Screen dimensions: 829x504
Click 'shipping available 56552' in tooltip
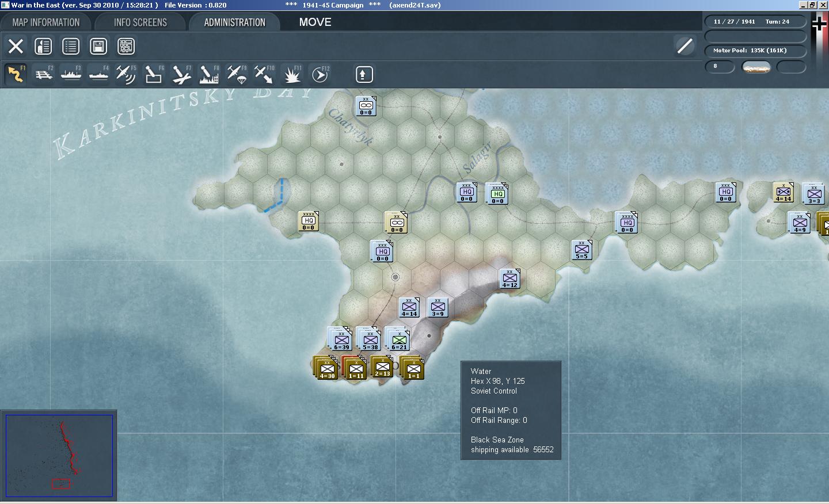pyautogui.click(x=512, y=450)
